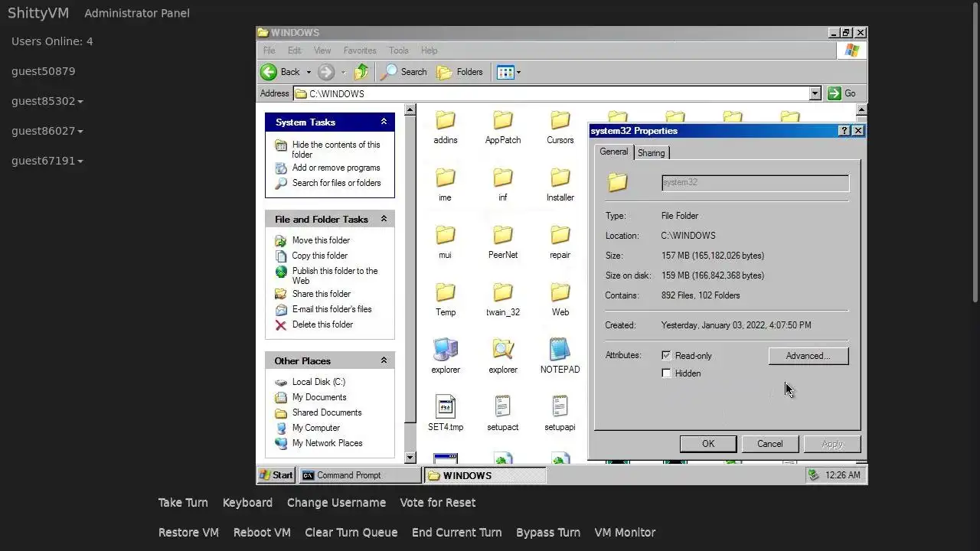
Task: Click the tray icon beside the clock
Action: click(814, 475)
